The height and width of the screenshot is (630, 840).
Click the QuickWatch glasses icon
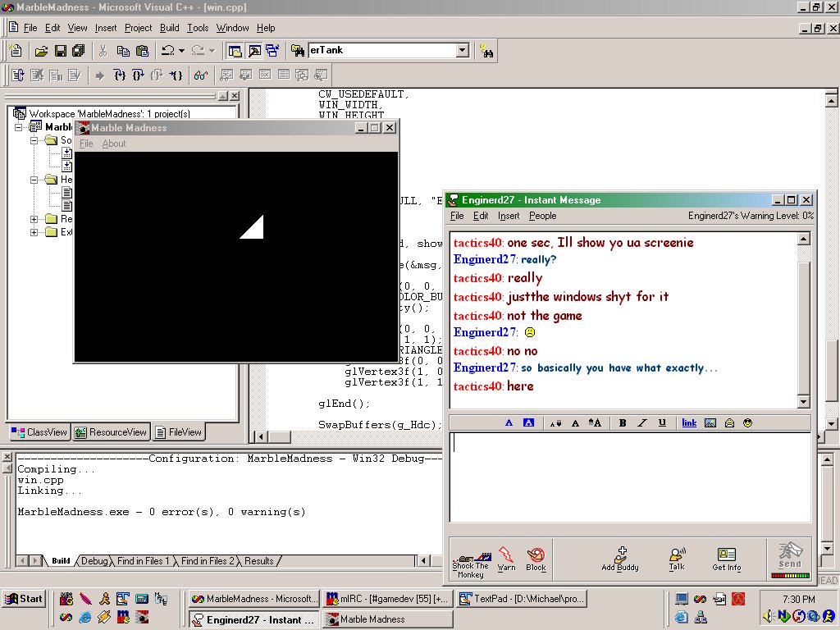coord(201,75)
